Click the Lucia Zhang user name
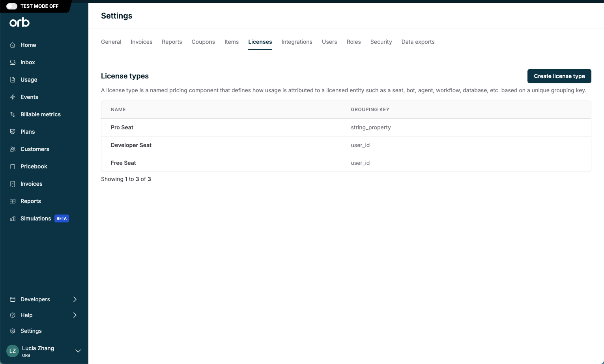This screenshot has height=364, width=604. tap(38, 348)
